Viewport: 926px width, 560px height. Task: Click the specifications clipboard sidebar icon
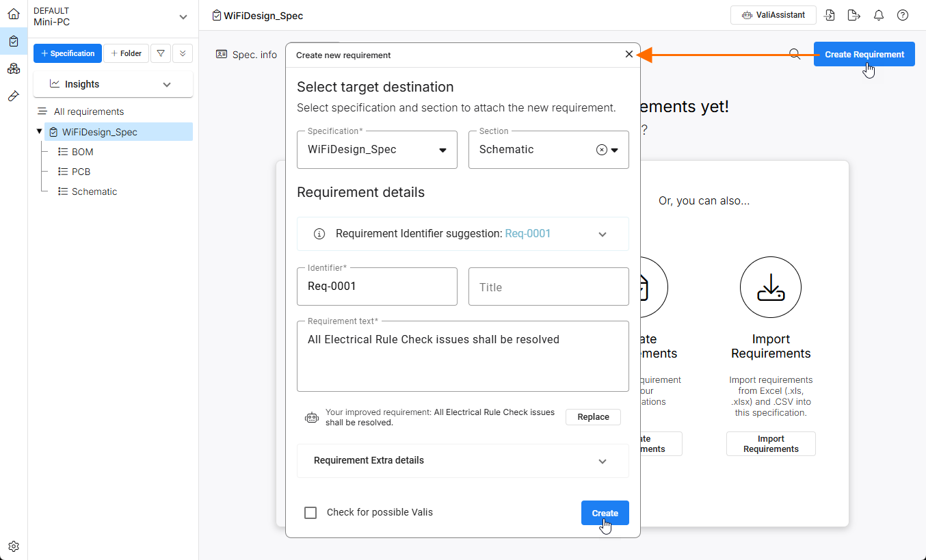click(14, 42)
